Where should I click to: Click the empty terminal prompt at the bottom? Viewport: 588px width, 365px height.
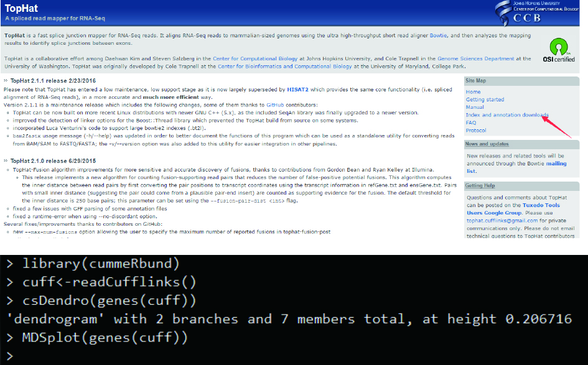10,356
